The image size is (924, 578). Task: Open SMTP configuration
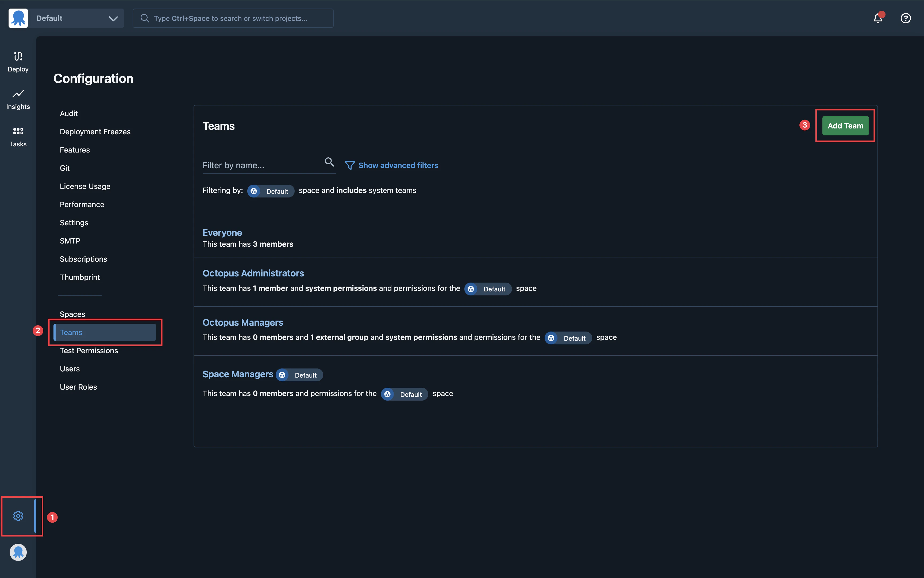click(70, 241)
